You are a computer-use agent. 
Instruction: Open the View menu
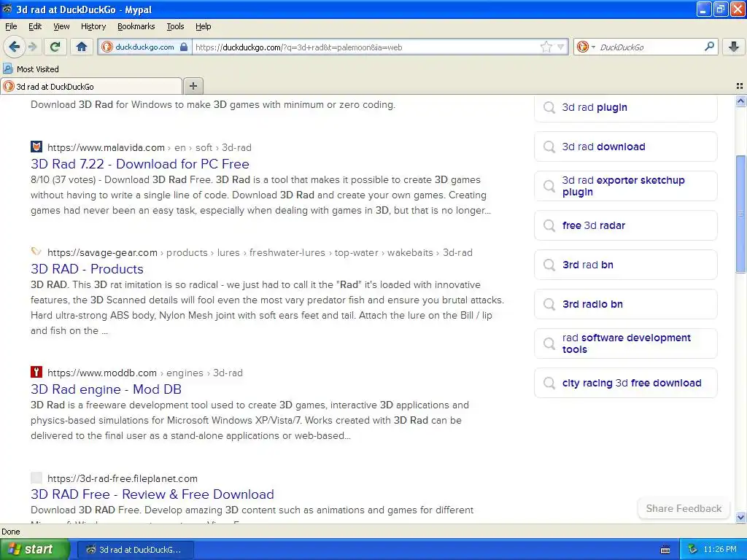pyautogui.click(x=61, y=26)
